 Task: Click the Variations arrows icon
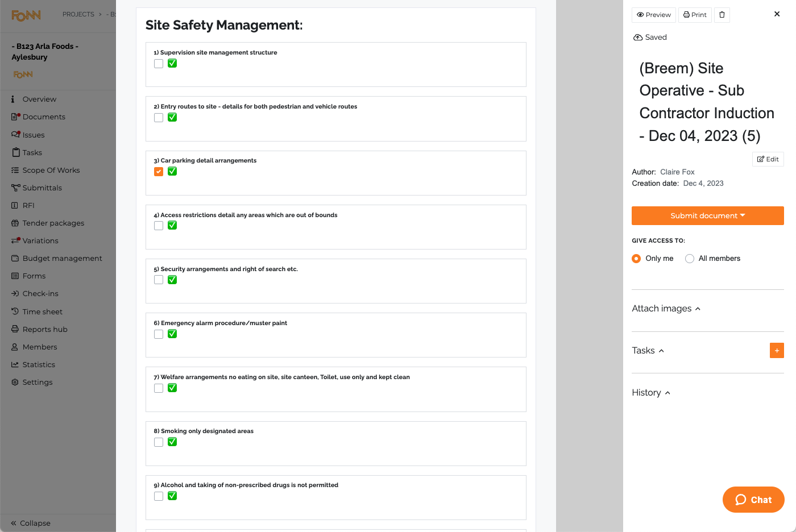click(15, 240)
